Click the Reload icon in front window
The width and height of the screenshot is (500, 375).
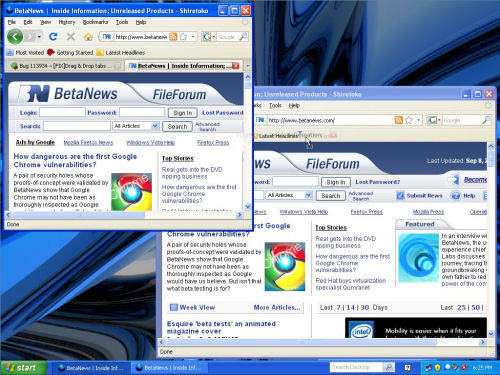[x=53, y=37]
